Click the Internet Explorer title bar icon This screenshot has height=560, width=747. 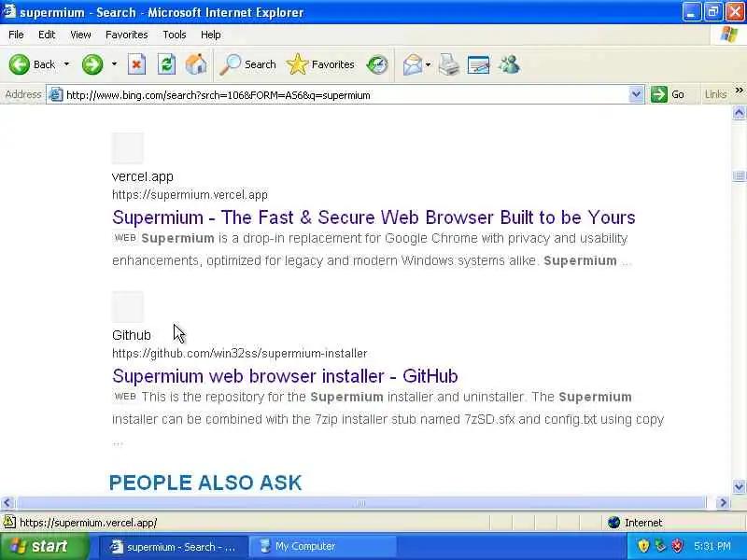(9, 12)
